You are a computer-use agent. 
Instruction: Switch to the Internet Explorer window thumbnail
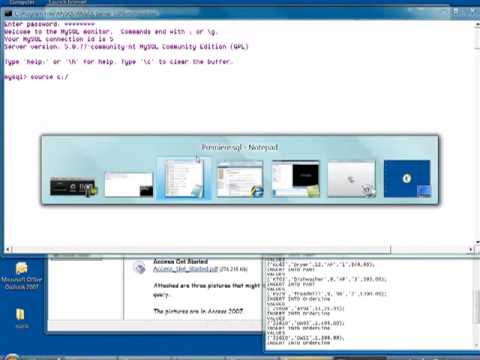(x=240, y=179)
